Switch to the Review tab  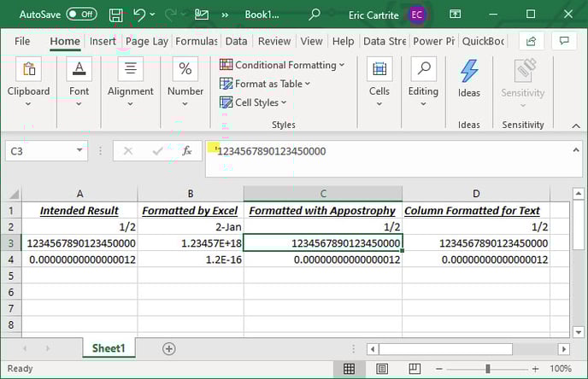click(274, 41)
